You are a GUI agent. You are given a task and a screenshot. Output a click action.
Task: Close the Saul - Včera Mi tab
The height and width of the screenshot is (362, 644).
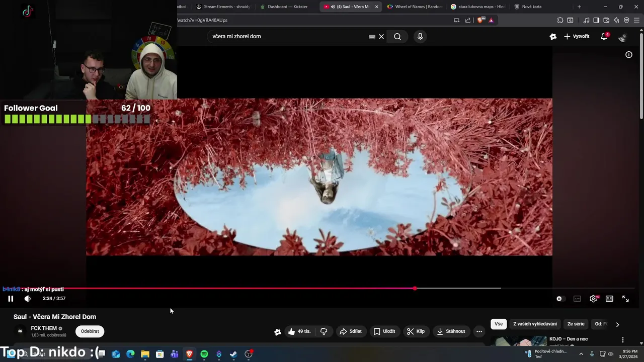pyautogui.click(x=376, y=7)
